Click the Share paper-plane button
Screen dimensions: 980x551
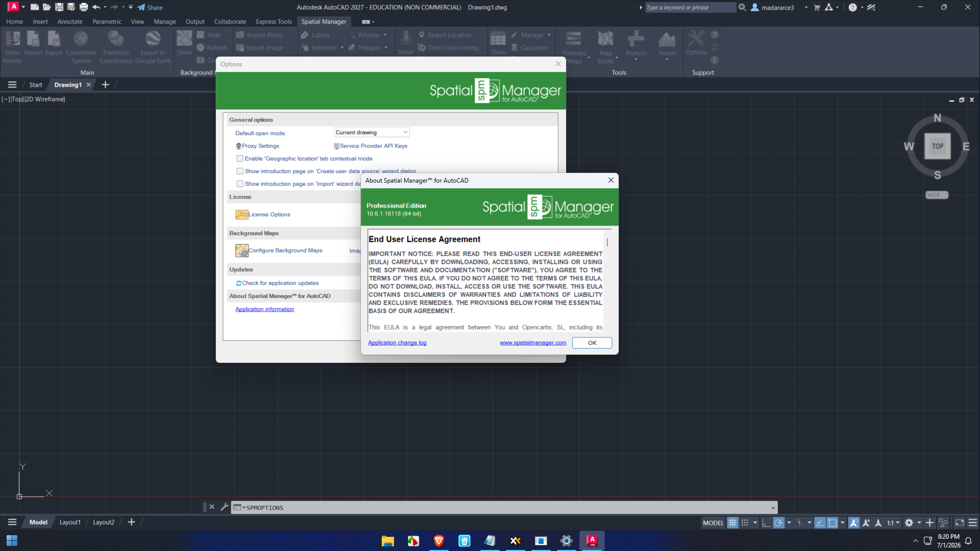pos(150,7)
